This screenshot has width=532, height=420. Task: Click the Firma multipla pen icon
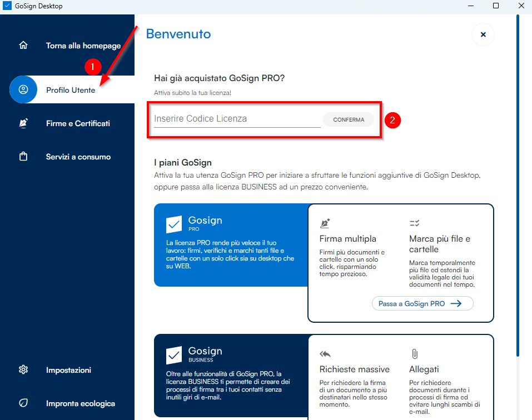325,223
